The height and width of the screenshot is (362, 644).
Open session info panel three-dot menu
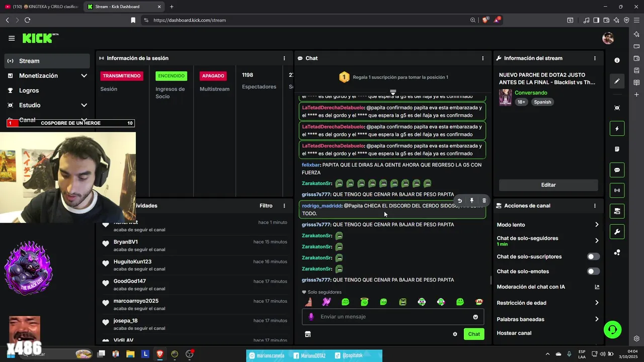pos(284,58)
